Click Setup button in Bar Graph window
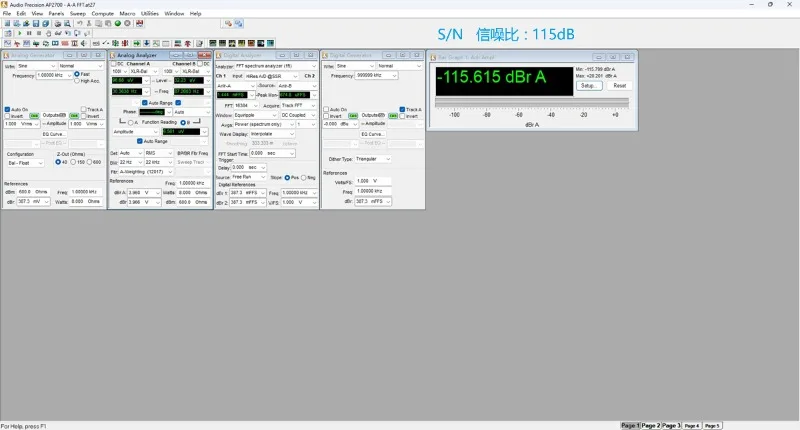Image resolution: width=800 pixels, height=430 pixels. (589, 86)
